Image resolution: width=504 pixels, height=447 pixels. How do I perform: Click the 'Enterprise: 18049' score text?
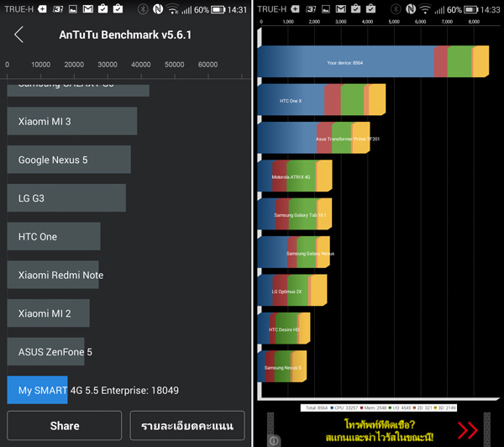139,391
